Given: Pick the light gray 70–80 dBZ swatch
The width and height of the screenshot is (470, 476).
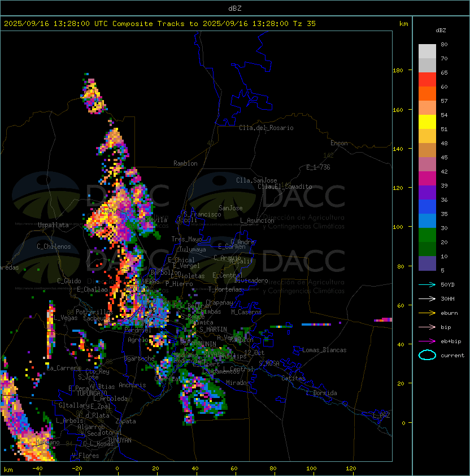Looking at the screenshot, I should 427,51.
